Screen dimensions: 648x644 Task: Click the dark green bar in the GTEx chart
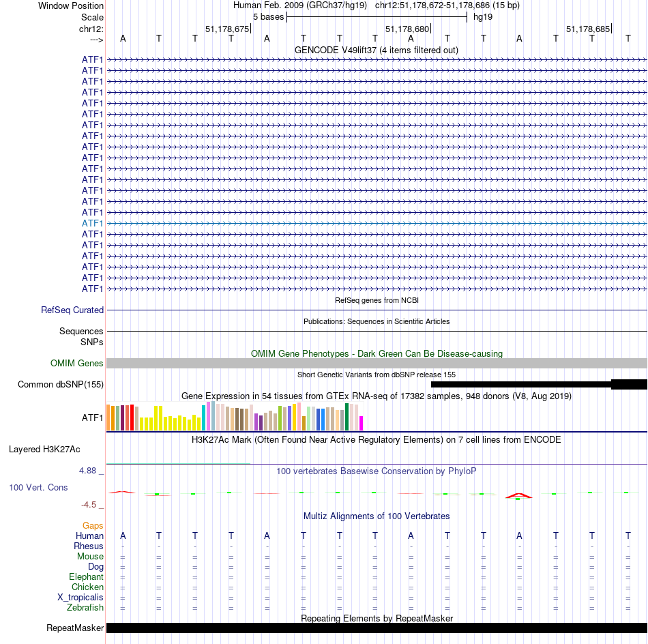click(x=347, y=417)
